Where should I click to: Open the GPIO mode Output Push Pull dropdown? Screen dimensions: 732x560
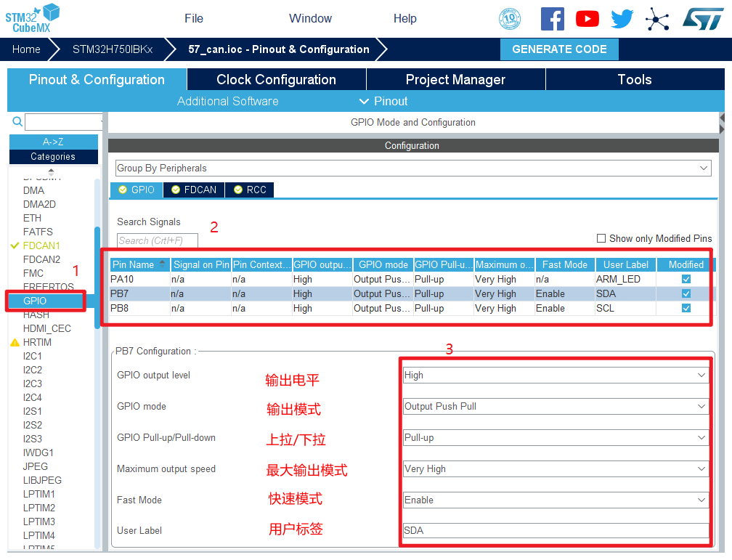(556, 407)
